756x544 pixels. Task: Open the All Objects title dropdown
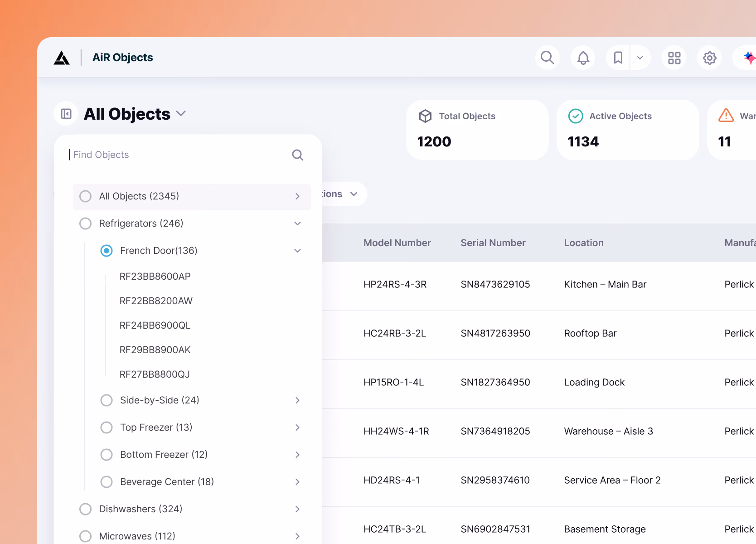[x=181, y=113]
